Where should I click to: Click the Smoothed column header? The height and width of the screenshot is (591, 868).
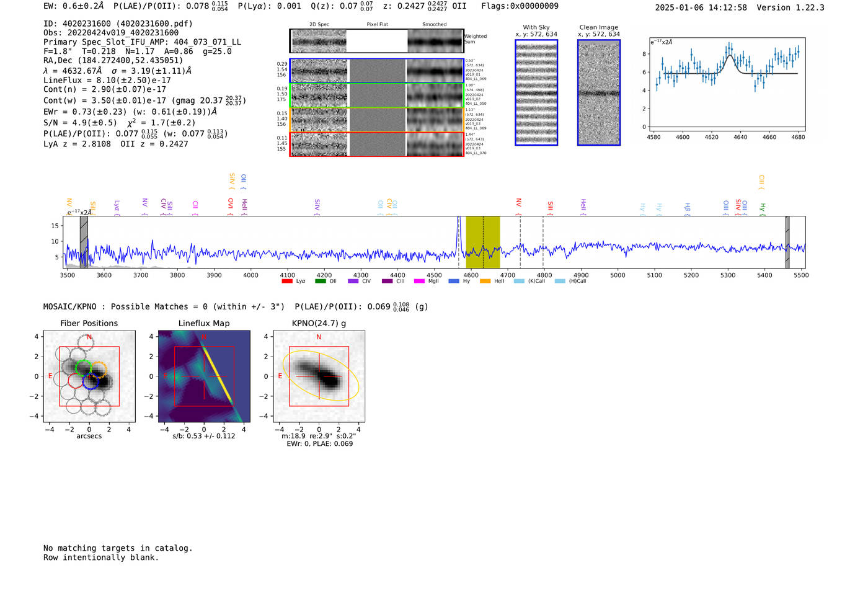(434, 25)
